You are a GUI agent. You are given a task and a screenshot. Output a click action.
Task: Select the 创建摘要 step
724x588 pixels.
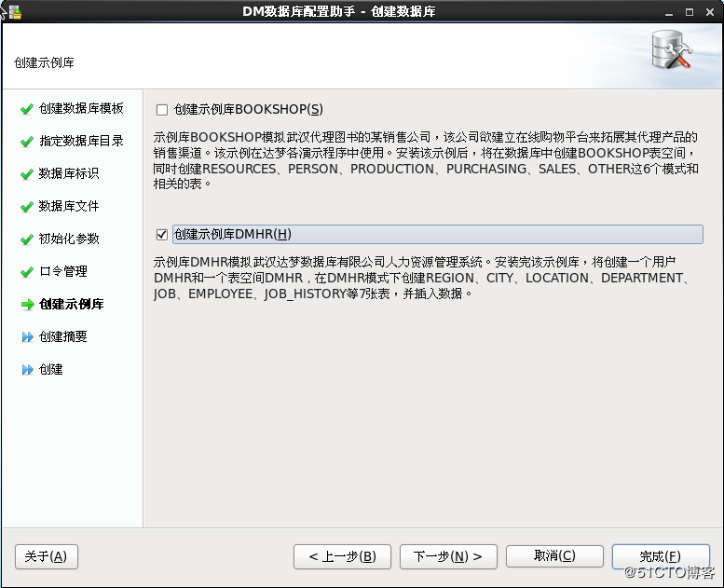click(62, 336)
